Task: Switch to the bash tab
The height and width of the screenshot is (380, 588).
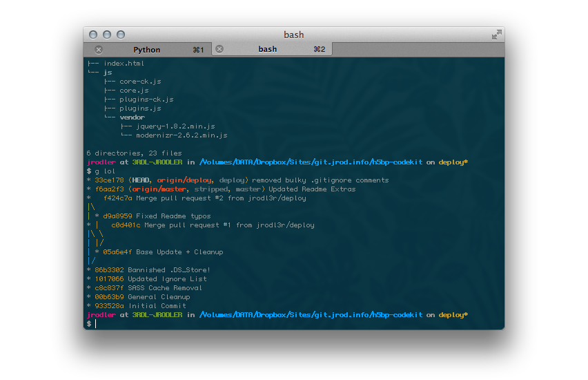Action: pos(271,49)
